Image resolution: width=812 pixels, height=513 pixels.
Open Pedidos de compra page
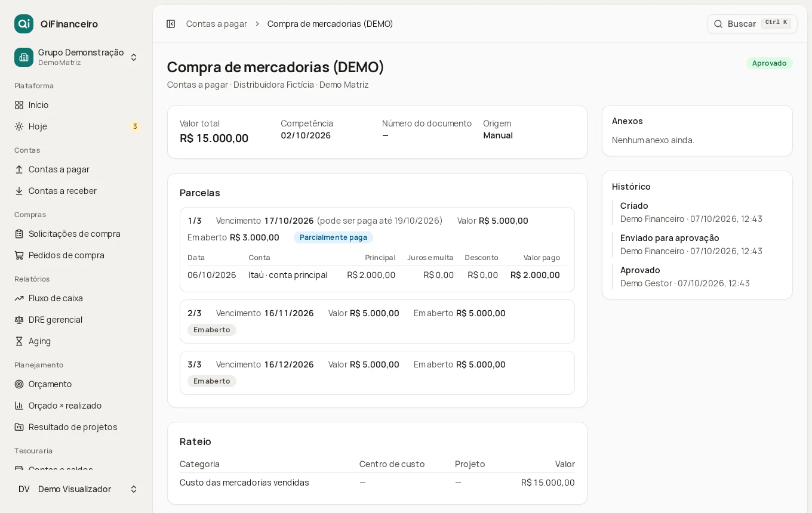[x=76, y=255]
